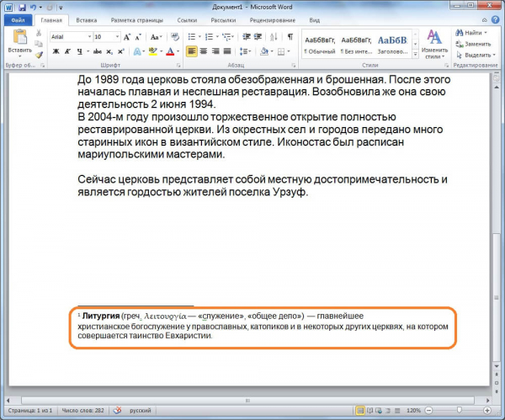Click the spell check status icon
Screen dimensions: 505x420
[x=118, y=410]
